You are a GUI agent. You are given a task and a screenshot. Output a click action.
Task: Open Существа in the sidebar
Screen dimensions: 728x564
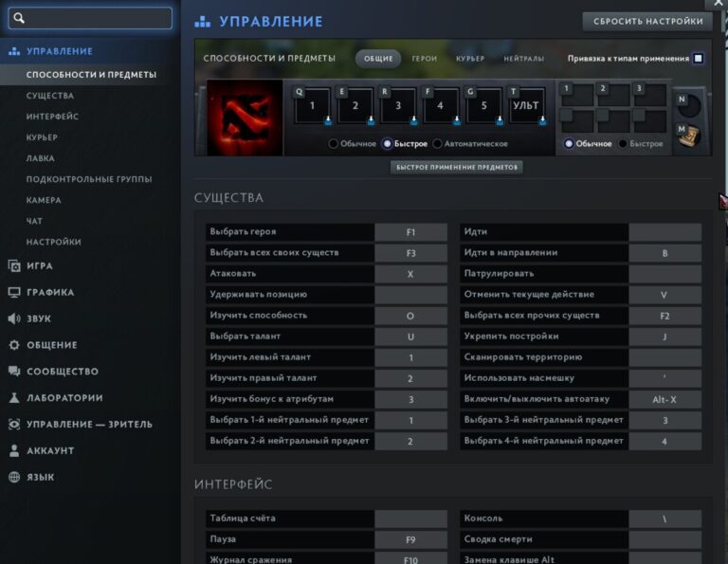50,96
